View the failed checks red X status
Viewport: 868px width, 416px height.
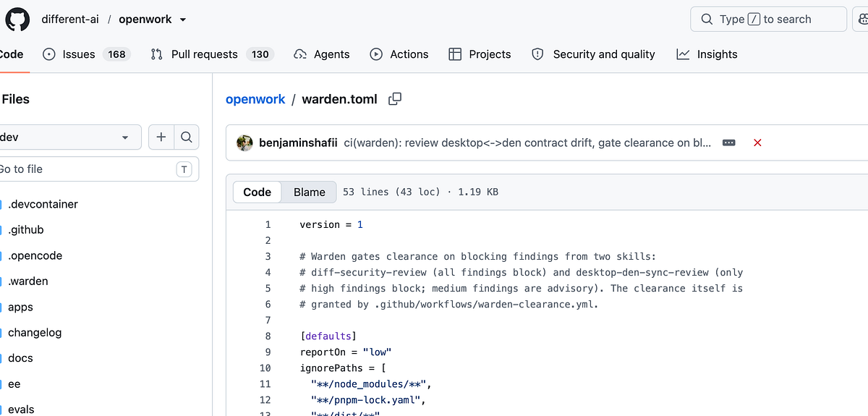(757, 143)
